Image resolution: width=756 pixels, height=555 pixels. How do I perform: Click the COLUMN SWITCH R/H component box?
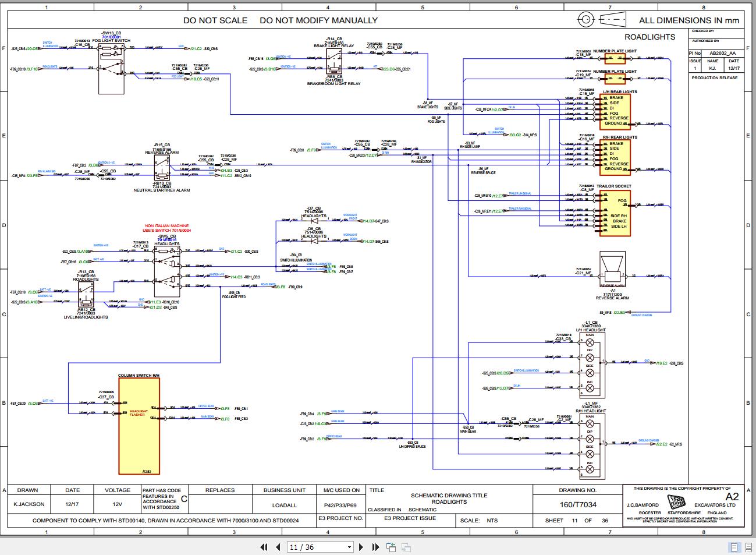[x=139, y=426]
